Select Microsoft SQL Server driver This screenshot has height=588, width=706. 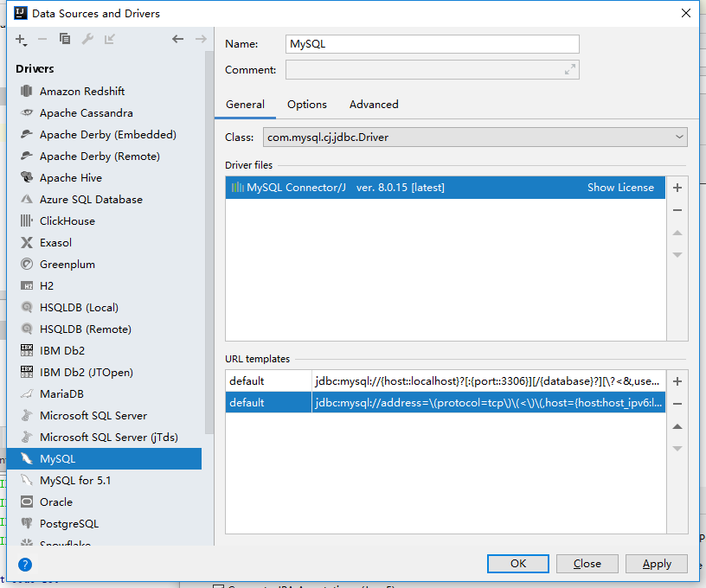click(x=105, y=415)
